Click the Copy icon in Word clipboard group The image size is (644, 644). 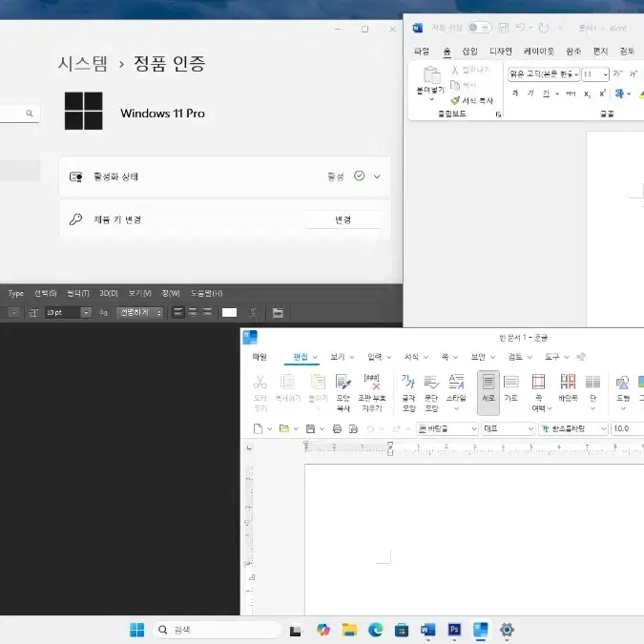point(455,85)
